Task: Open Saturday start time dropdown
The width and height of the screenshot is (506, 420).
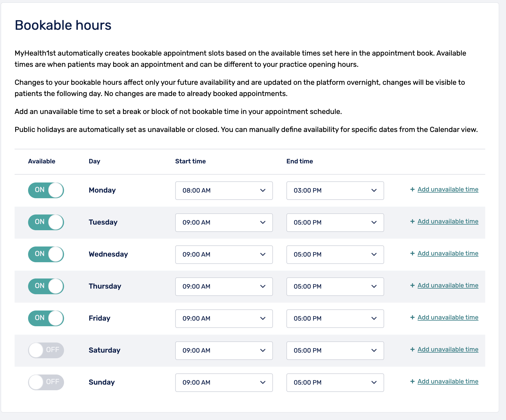Action: tap(224, 351)
